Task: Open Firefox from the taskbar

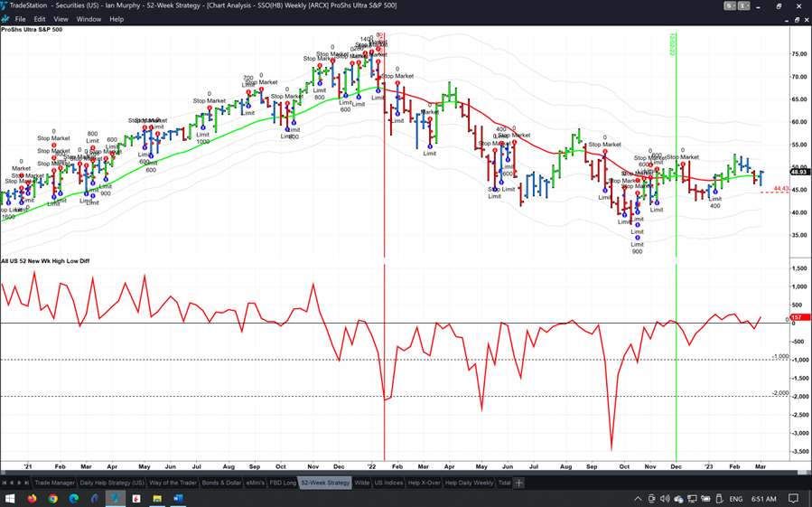Action: 33,498
